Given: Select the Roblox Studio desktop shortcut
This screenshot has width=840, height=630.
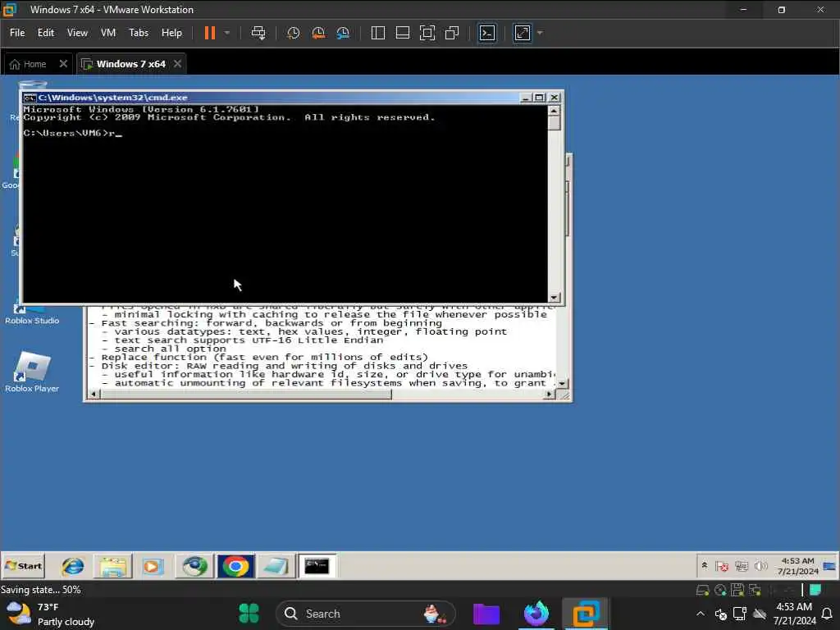Looking at the screenshot, I should [x=32, y=314].
